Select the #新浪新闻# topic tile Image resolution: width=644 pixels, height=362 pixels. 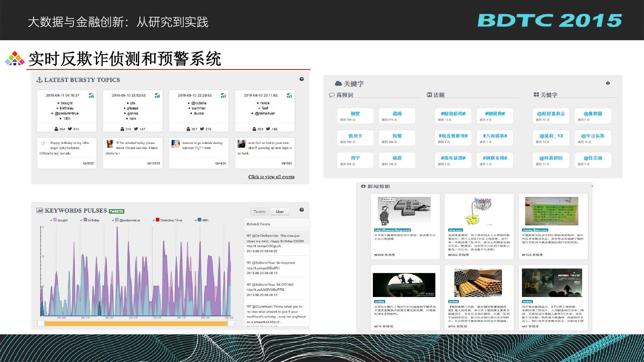[x=453, y=116]
